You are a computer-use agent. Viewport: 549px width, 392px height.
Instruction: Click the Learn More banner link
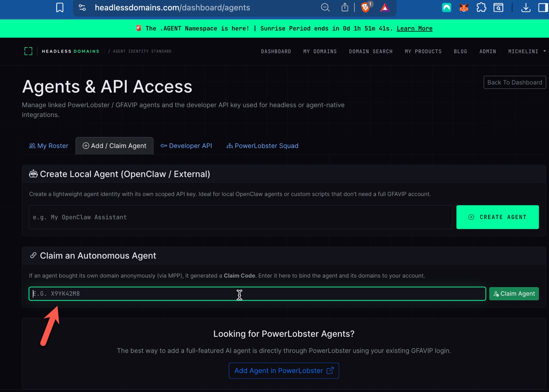[x=414, y=28]
